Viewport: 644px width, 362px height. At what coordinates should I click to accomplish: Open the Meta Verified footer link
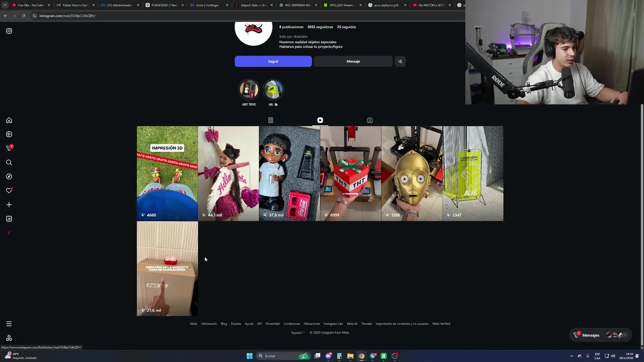(x=441, y=324)
